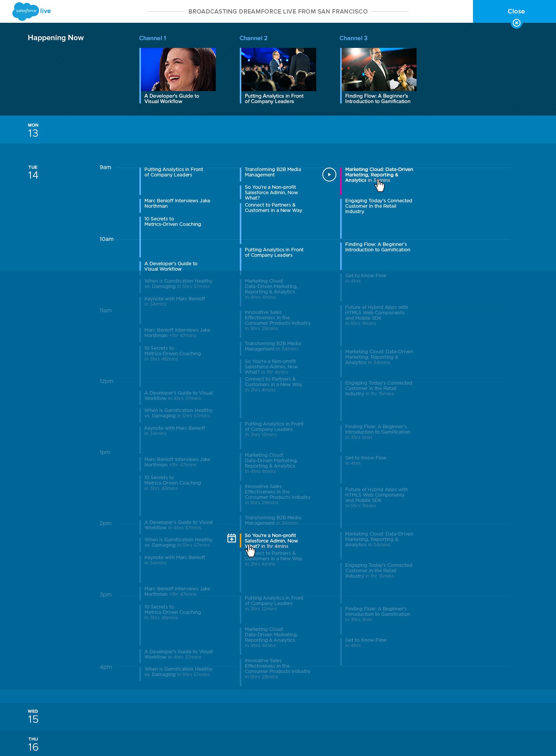Open the first '10 Secrets to Metrics-Driven Coaching' session

[173, 222]
